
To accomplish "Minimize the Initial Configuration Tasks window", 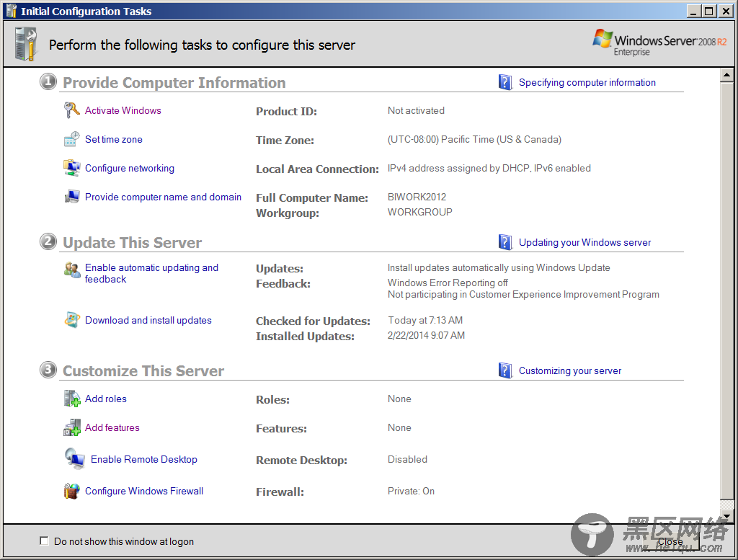I will [693, 12].
